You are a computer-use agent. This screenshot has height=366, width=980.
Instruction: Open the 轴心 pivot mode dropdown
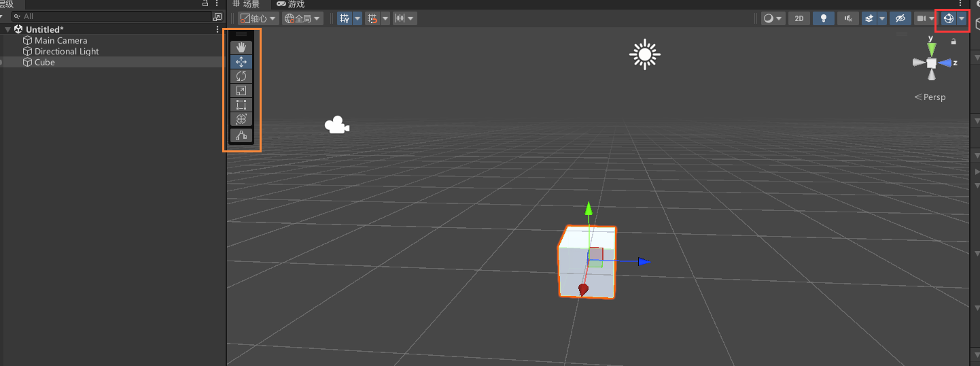[259, 18]
